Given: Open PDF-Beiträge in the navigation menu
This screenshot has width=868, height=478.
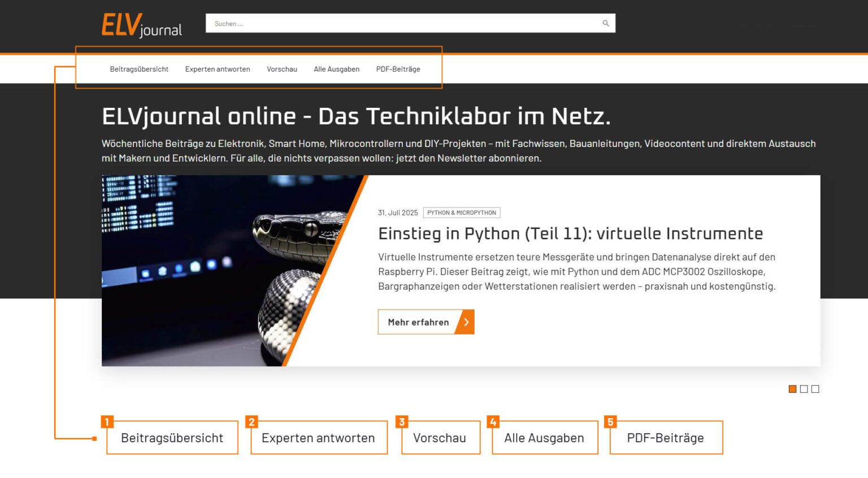Looking at the screenshot, I should (398, 69).
